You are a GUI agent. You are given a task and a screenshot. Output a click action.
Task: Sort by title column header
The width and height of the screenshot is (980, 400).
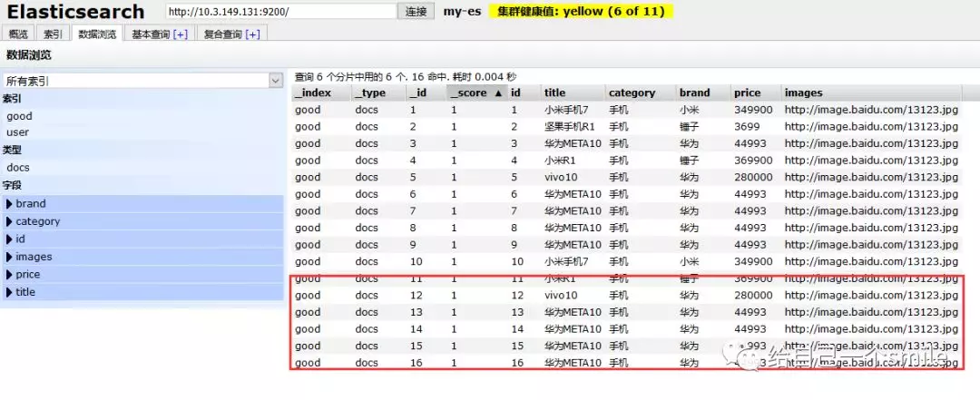pos(573,93)
